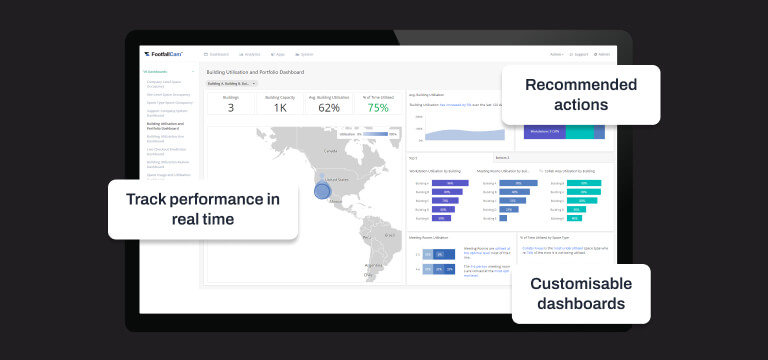Click top teal bar in Collab Area chart
The width and height of the screenshot is (768, 360).
click(584, 183)
